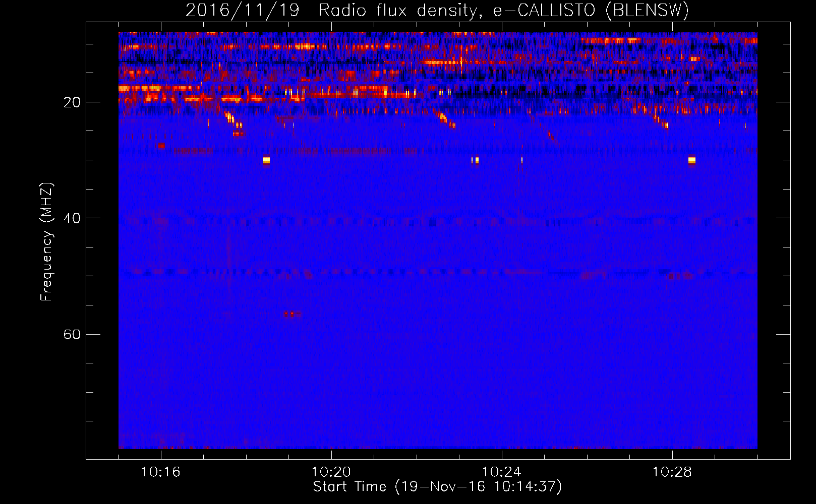
Task: Select the "60" frequency tick label
Action: coord(72,334)
